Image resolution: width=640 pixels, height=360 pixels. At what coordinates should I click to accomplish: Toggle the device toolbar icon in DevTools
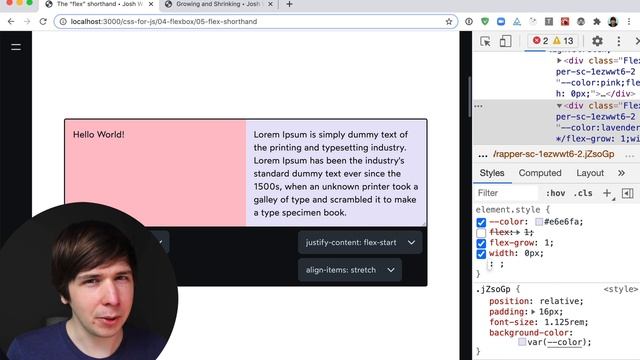coord(505,41)
